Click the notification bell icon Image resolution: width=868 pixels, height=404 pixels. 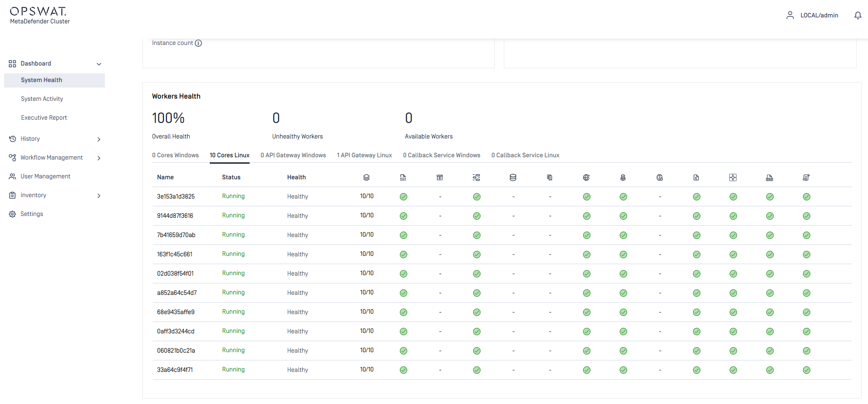(857, 16)
